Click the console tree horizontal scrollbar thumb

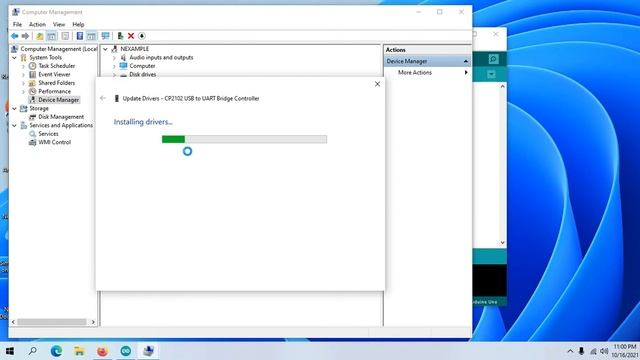click(x=51, y=322)
